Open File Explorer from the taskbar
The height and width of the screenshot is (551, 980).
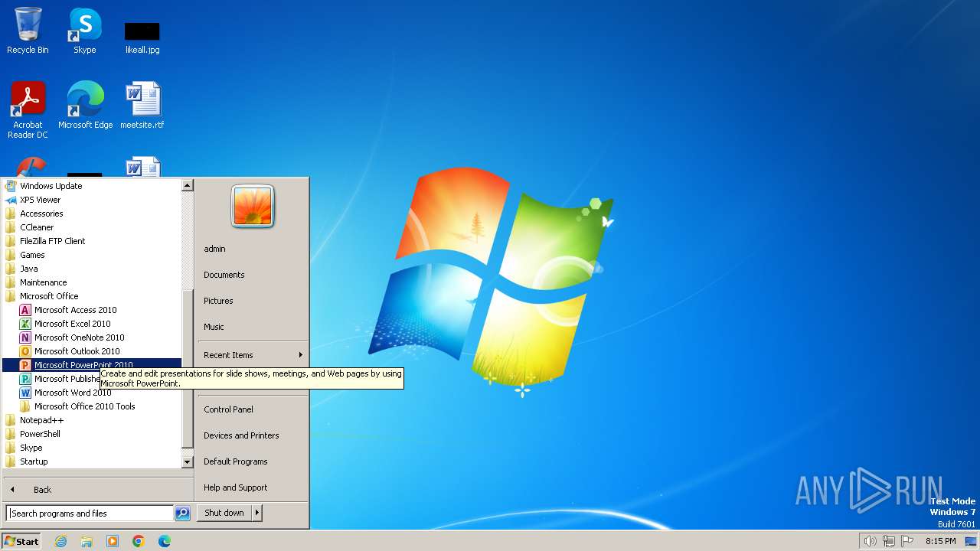pos(87,541)
